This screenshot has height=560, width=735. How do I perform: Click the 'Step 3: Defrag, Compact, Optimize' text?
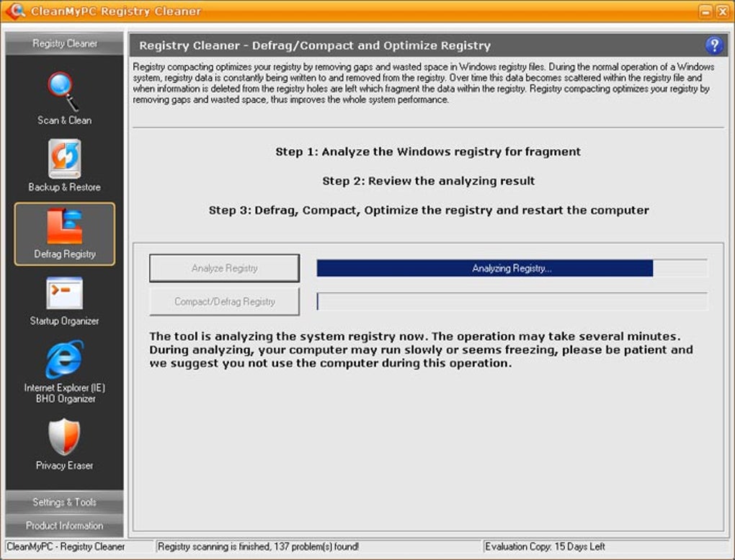click(x=429, y=210)
